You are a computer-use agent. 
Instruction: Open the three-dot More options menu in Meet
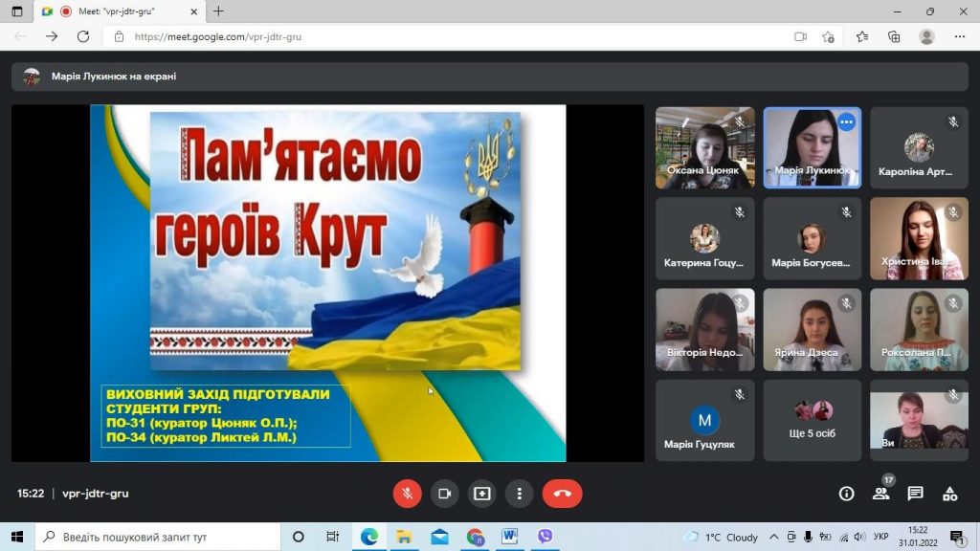[x=519, y=494]
